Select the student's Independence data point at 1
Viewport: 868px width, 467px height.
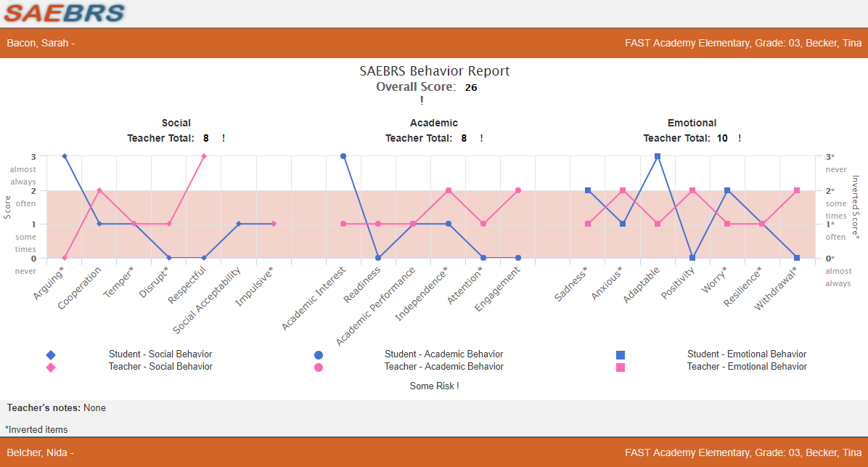tap(449, 224)
